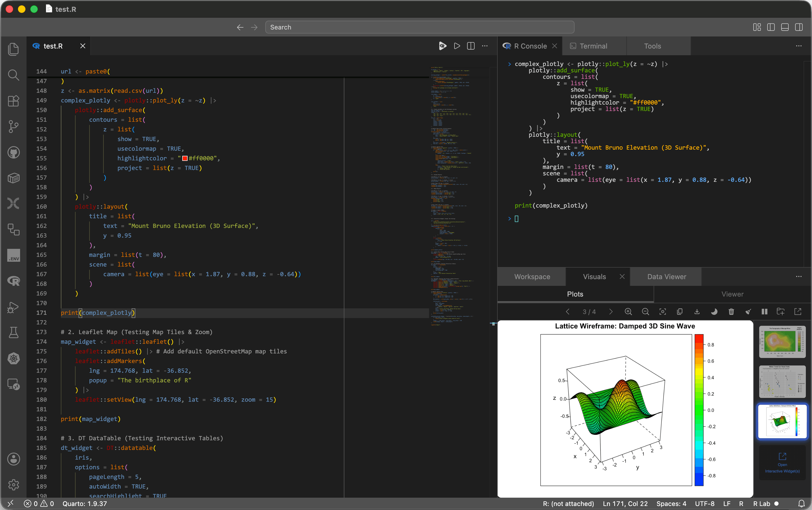The height and width of the screenshot is (510, 812).
Task: Open the R sidebar view
Action: (x=13, y=281)
